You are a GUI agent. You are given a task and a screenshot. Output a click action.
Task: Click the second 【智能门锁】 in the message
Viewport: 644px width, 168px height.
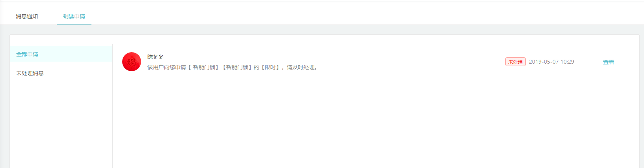(x=236, y=67)
